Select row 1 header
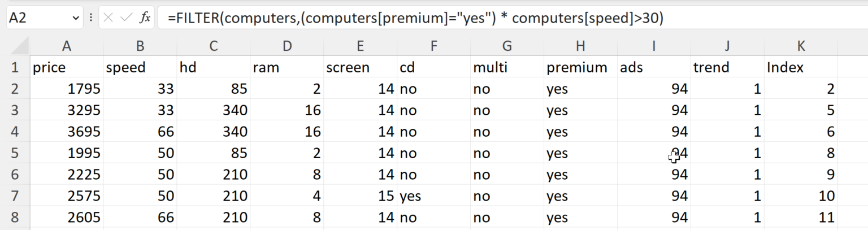 (x=14, y=68)
